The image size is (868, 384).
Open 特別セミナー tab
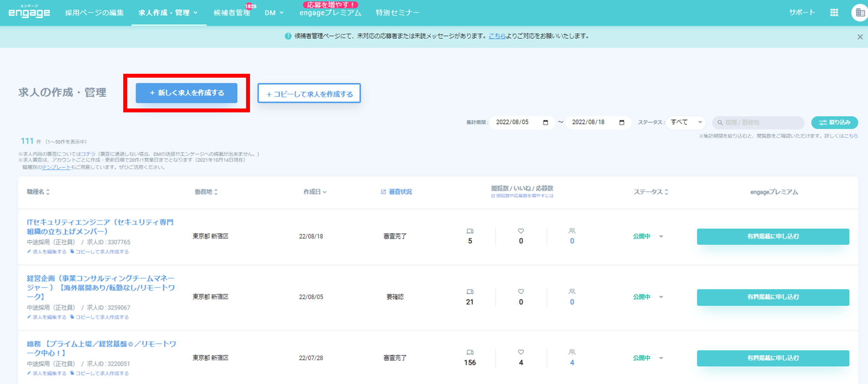pyautogui.click(x=398, y=13)
